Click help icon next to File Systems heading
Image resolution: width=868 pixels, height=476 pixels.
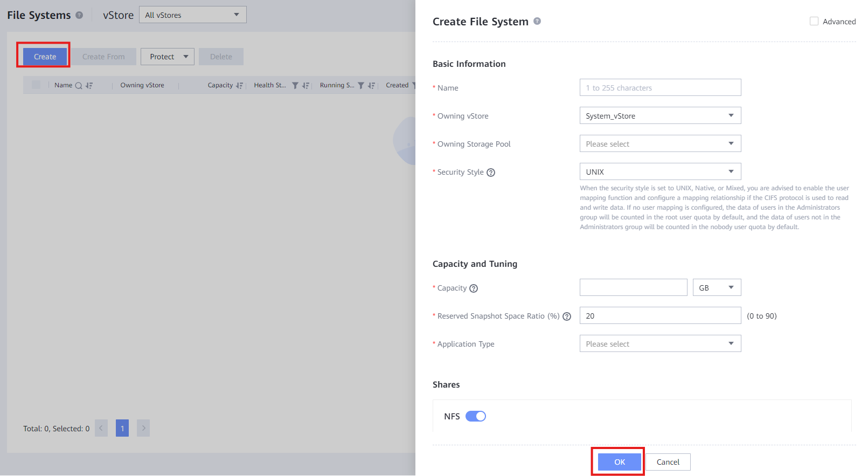(79, 15)
